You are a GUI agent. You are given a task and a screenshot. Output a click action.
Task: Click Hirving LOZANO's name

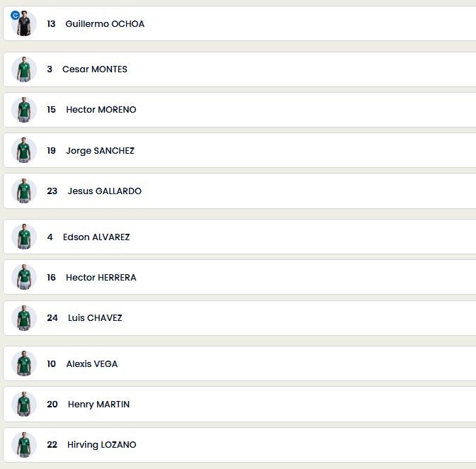[x=101, y=445]
